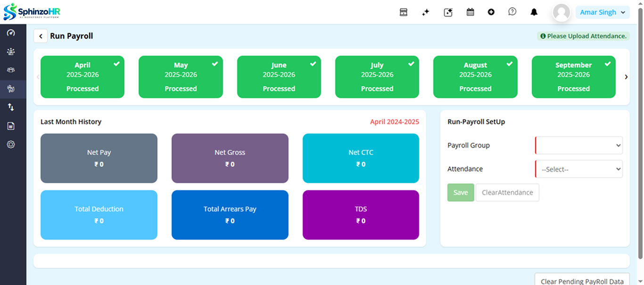The width and height of the screenshot is (644, 285).
Task: Open the storefront icon in top bar
Action: click(404, 12)
